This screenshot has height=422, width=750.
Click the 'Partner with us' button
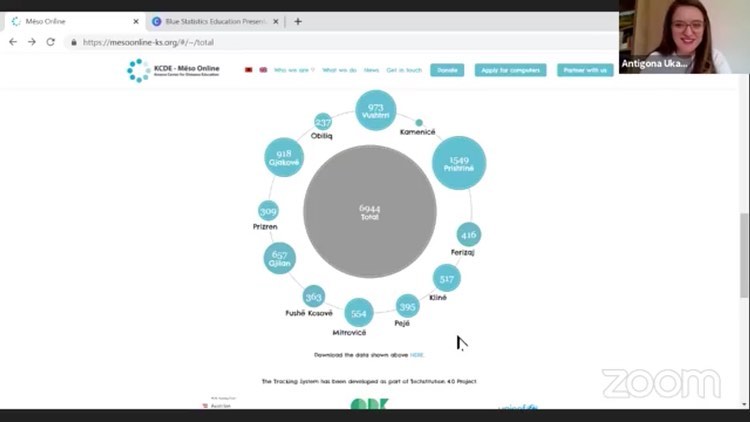click(585, 70)
